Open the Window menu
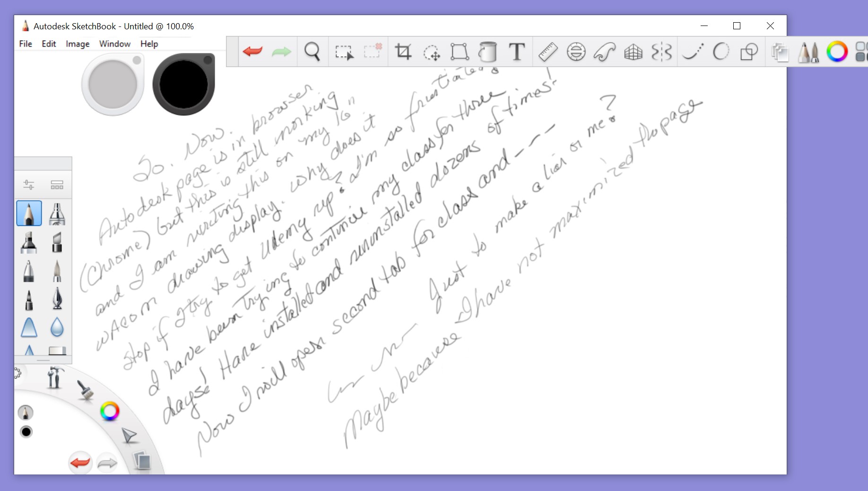The height and width of the screenshot is (491, 868). [x=115, y=44]
